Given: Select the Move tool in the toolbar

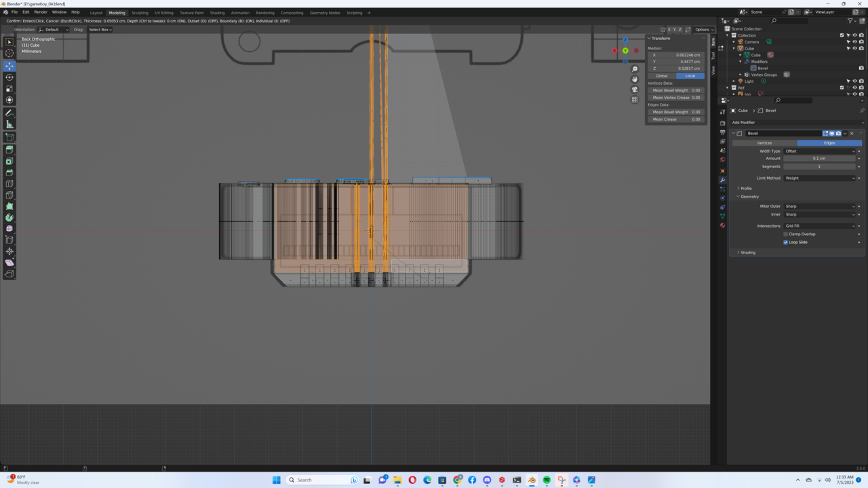Looking at the screenshot, I should click(x=9, y=65).
